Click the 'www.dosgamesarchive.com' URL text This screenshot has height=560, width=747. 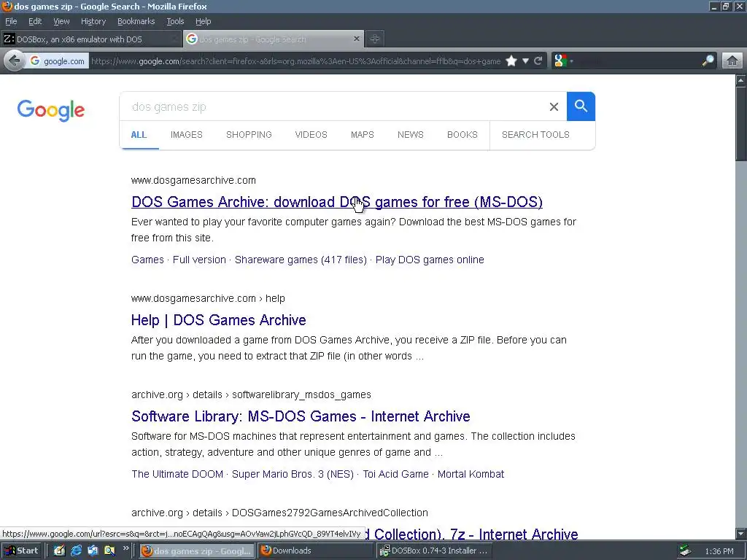193,181
